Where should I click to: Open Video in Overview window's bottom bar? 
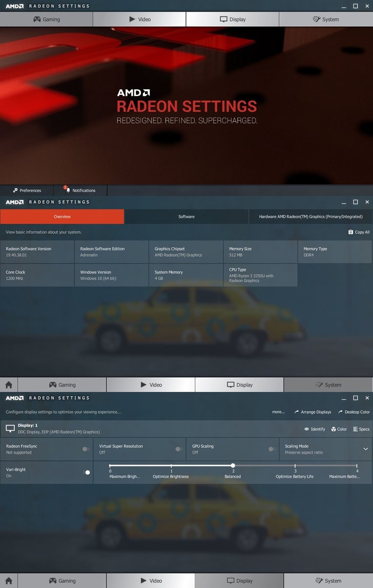coord(151,385)
